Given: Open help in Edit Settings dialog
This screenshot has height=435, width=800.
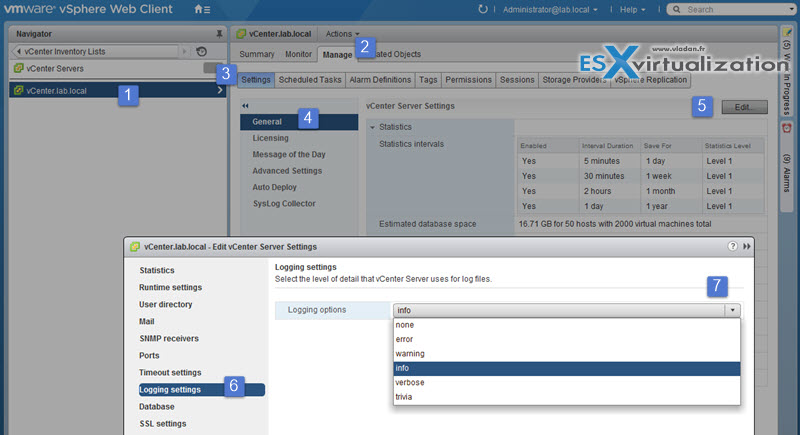Looking at the screenshot, I should click(732, 246).
